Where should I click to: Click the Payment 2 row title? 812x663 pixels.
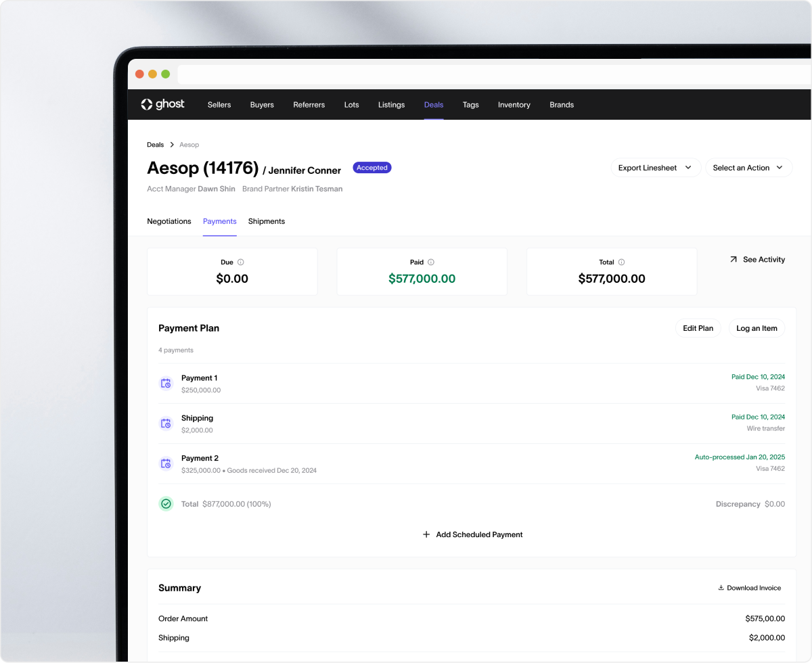200,458
